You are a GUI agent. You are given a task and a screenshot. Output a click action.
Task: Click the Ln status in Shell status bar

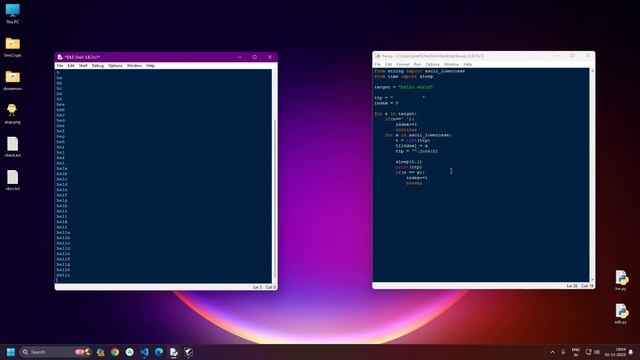257,287
